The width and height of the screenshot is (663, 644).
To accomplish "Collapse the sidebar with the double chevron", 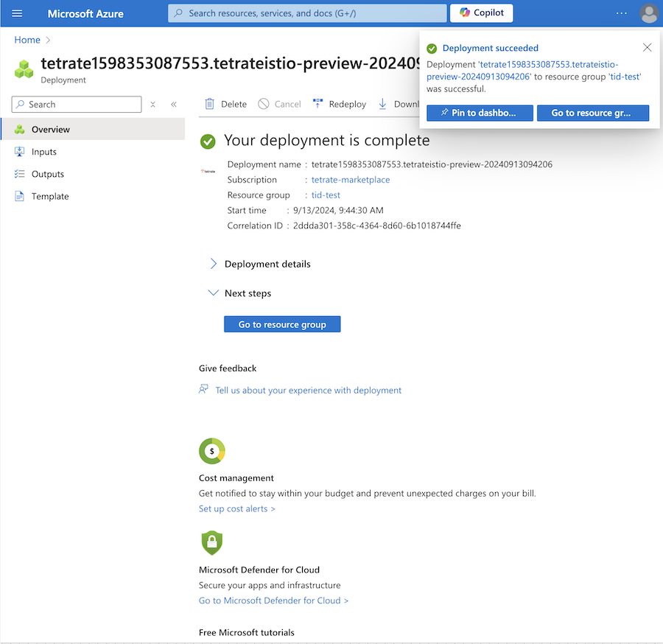I will tap(174, 105).
